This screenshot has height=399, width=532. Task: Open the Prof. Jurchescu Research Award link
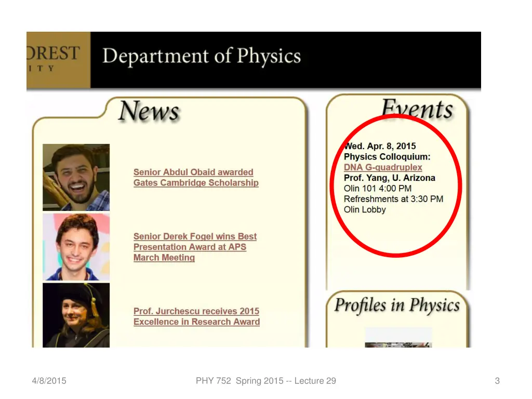click(196, 316)
